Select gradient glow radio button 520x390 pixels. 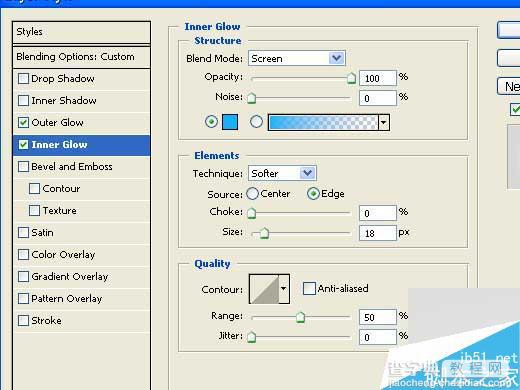coord(256,122)
